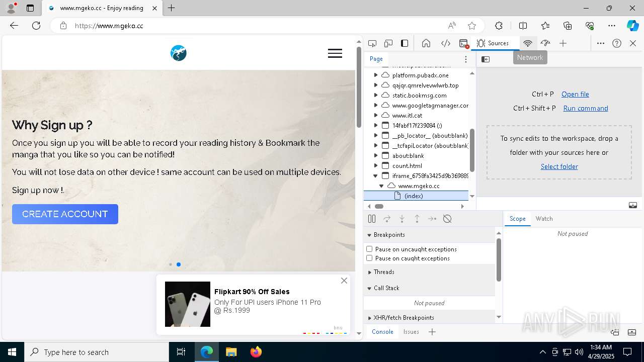Viewport: 644px width, 362px height.
Task: Expand 14fabf17f239084 frame node
Action: [376, 125]
